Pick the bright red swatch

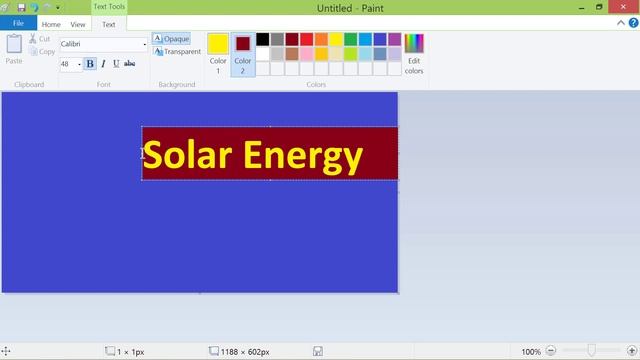pyautogui.click(x=307, y=39)
